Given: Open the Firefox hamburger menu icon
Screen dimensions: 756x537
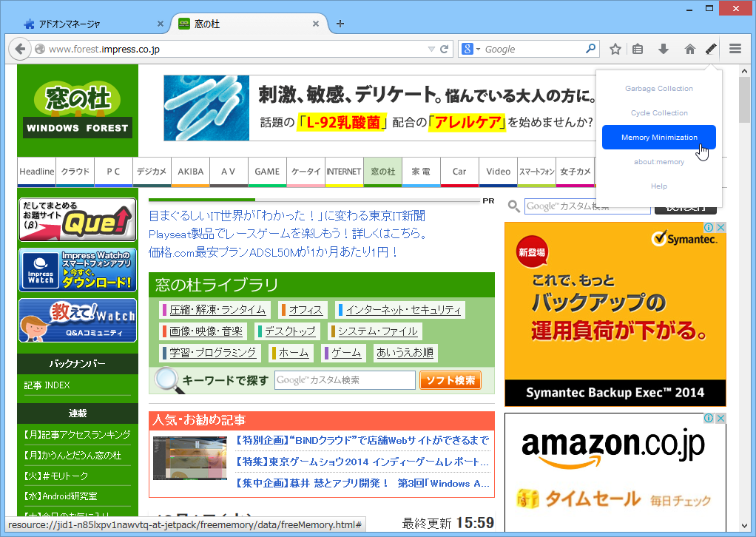Looking at the screenshot, I should point(735,49).
